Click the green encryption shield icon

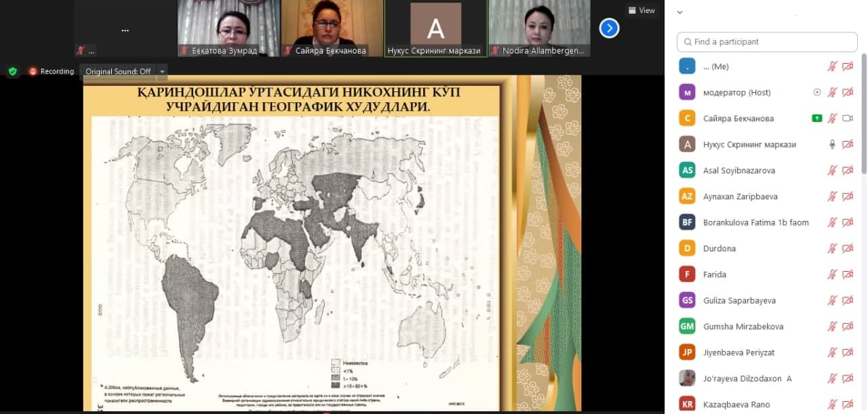(12, 71)
